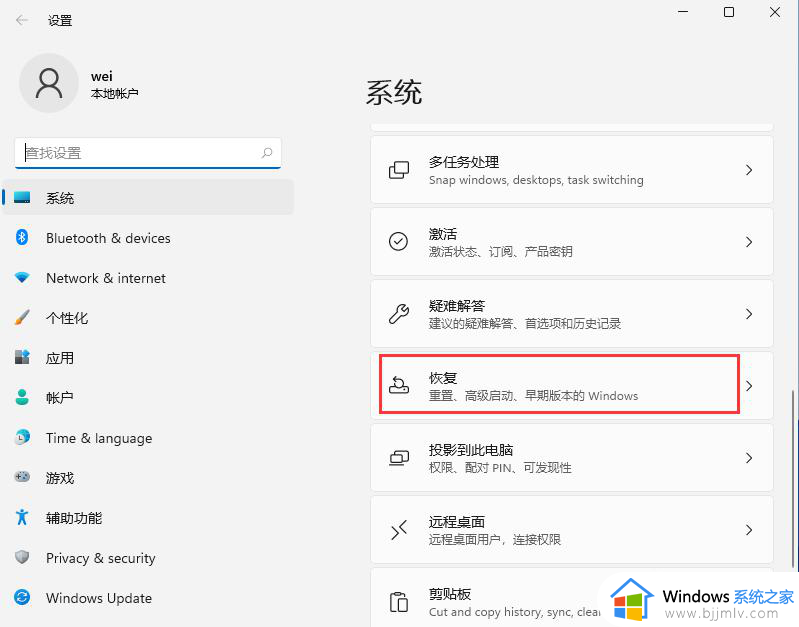The height and width of the screenshot is (627, 799).
Task: Expand 多任务处理 via its chevron
Action: tap(749, 170)
